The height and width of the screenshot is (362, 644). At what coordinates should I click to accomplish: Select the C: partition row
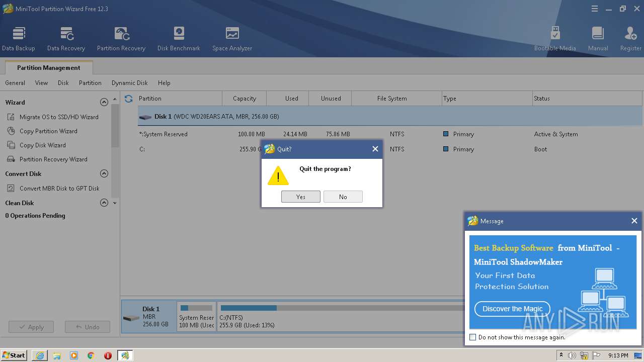390,149
